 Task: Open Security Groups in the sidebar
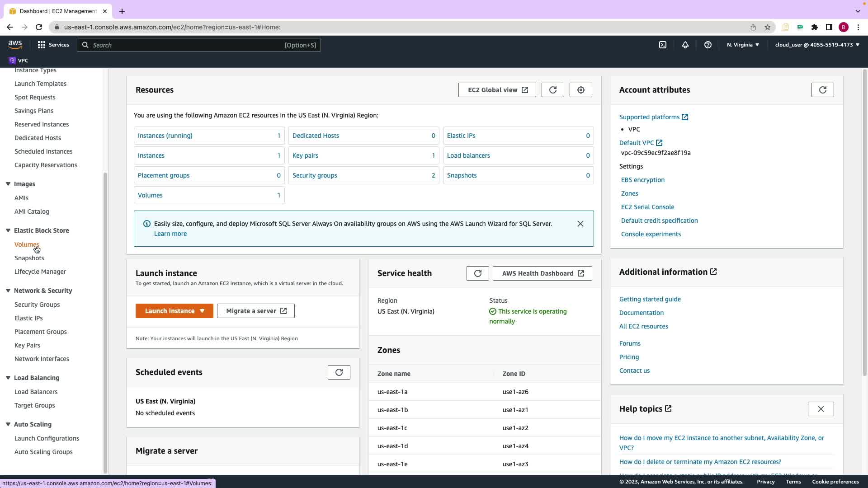coord(37,305)
